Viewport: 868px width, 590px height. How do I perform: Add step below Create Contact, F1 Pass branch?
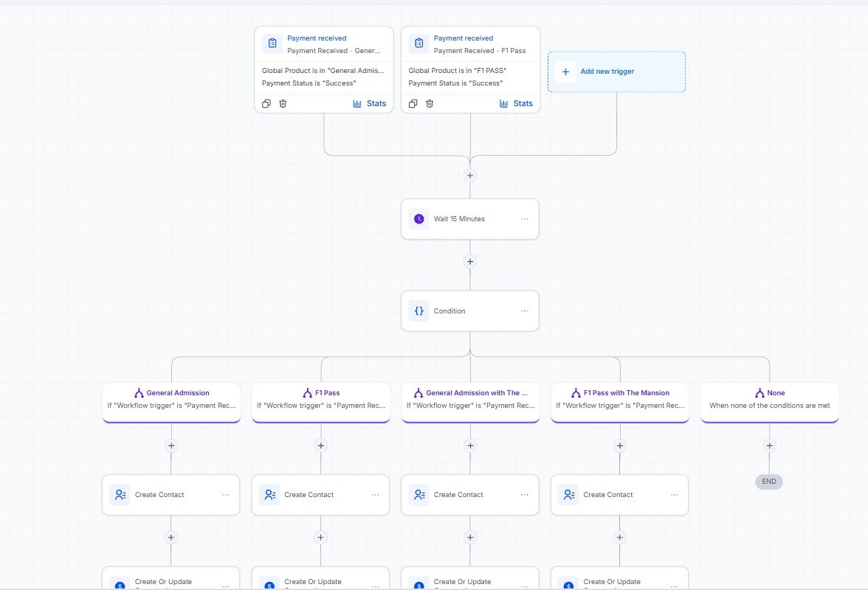[320, 538]
